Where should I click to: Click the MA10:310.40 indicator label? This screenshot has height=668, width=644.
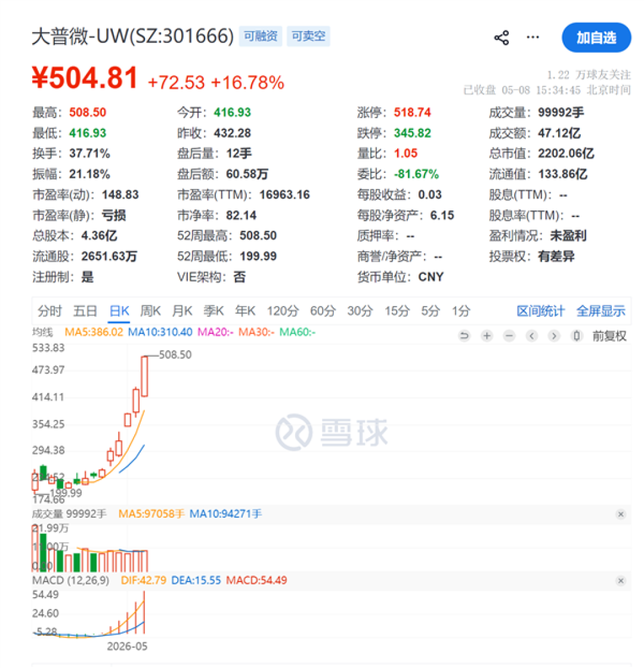(x=160, y=332)
